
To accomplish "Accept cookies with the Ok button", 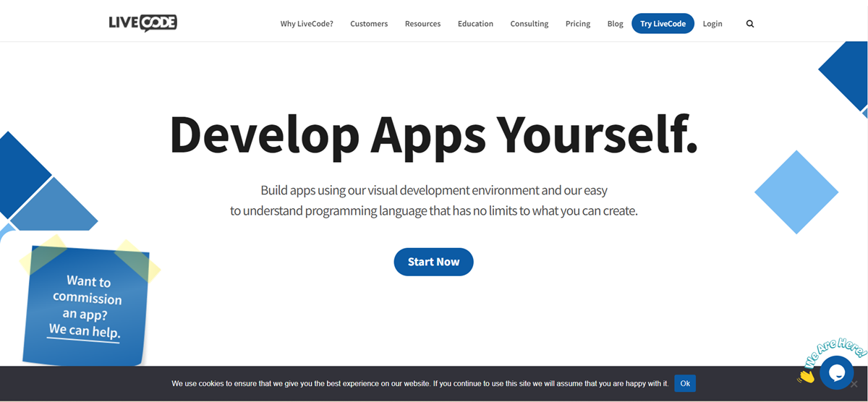I will [x=685, y=383].
